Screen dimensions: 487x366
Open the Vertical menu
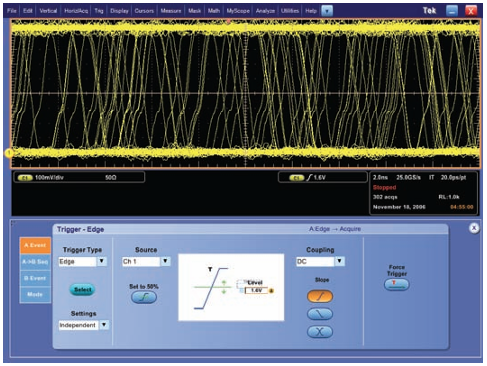(x=48, y=11)
